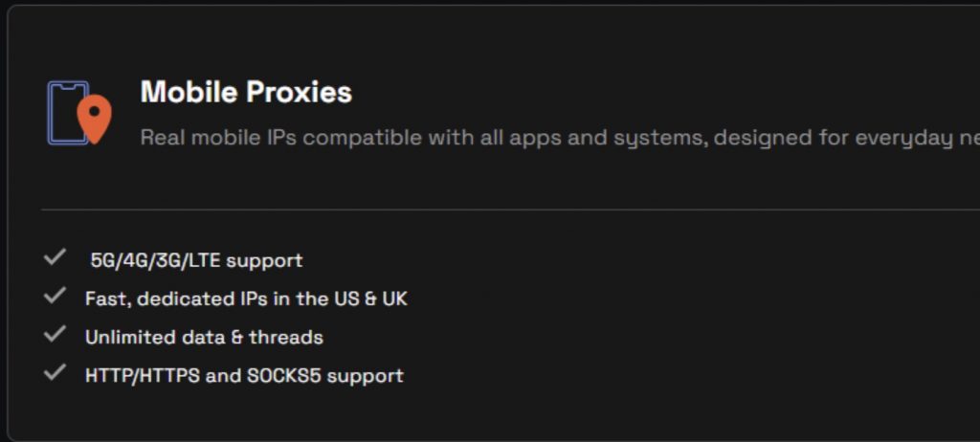Open the Mobile Proxies heading
The width and height of the screenshot is (980, 442).
[246, 93]
